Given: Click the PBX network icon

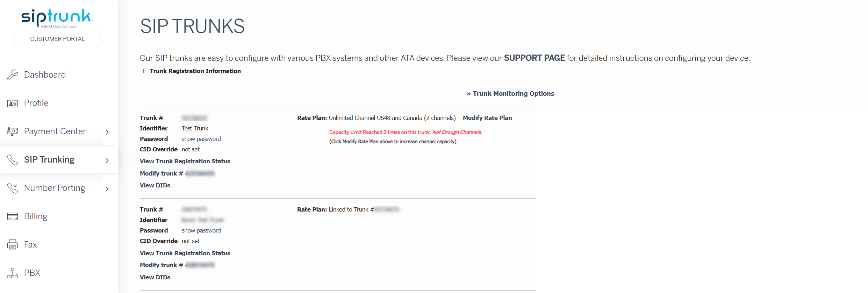Looking at the screenshot, I should click(x=13, y=273).
